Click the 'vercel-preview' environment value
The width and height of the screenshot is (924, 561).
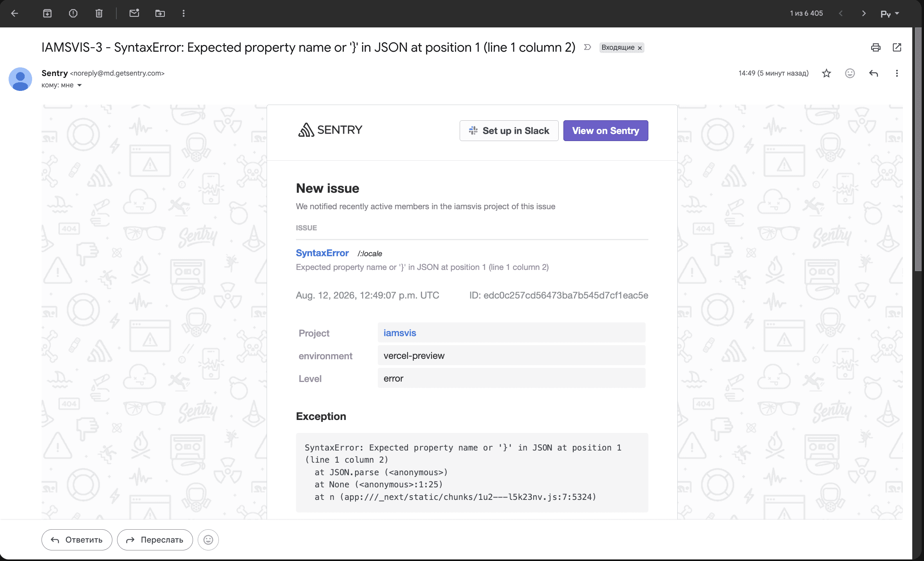tap(414, 356)
